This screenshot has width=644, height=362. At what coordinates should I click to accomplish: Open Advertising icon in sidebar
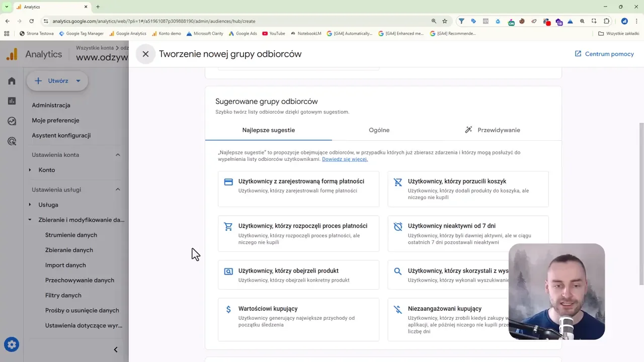coord(12,141)
